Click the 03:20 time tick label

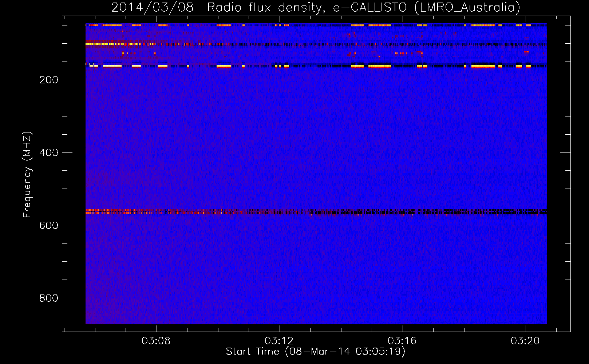(x=525, y=341)
